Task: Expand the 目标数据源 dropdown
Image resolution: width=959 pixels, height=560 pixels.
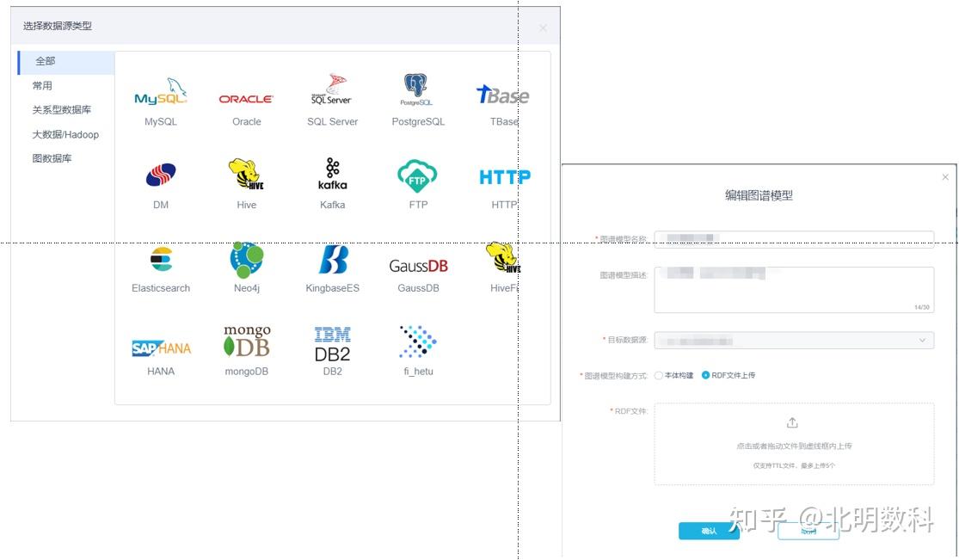Action: point(794,341)
